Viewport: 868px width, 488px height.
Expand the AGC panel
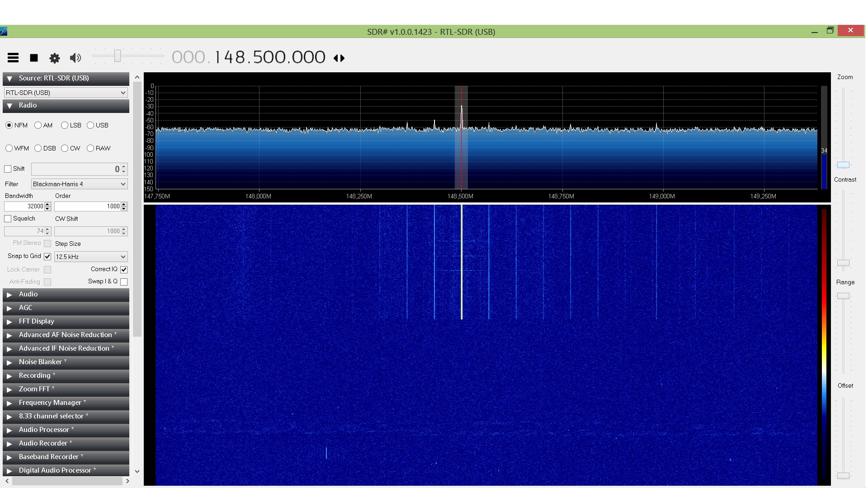click(x=66, y=308)
